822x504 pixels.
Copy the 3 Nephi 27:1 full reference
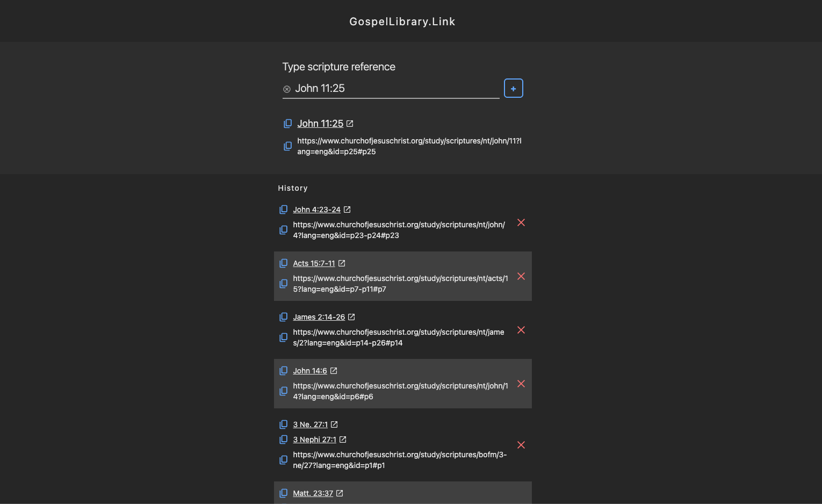284,440
